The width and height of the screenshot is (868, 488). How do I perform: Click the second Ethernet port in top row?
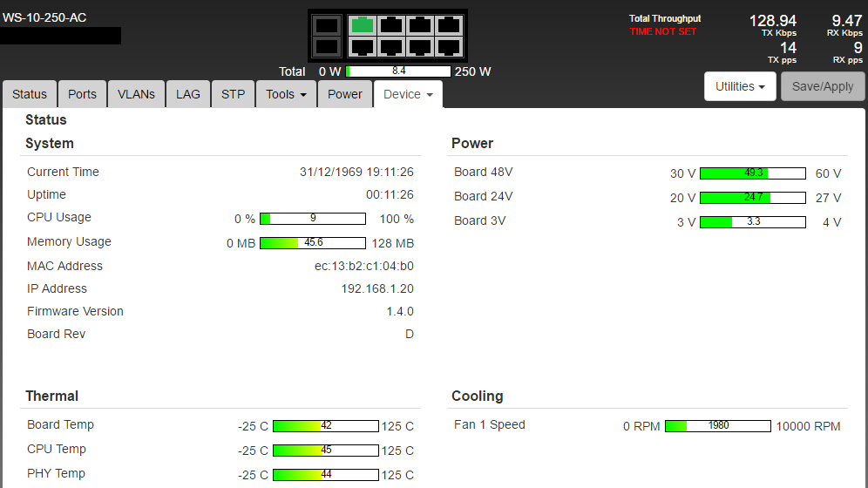pyautogui.click(x=391, y=25)
